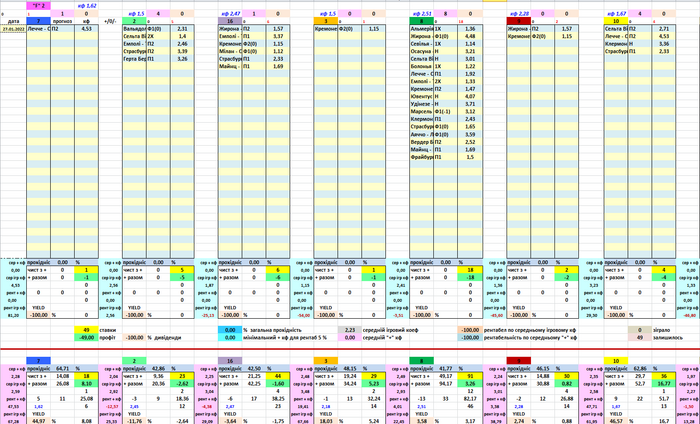Select the Ювентус match cell

(x=421, y=96)
